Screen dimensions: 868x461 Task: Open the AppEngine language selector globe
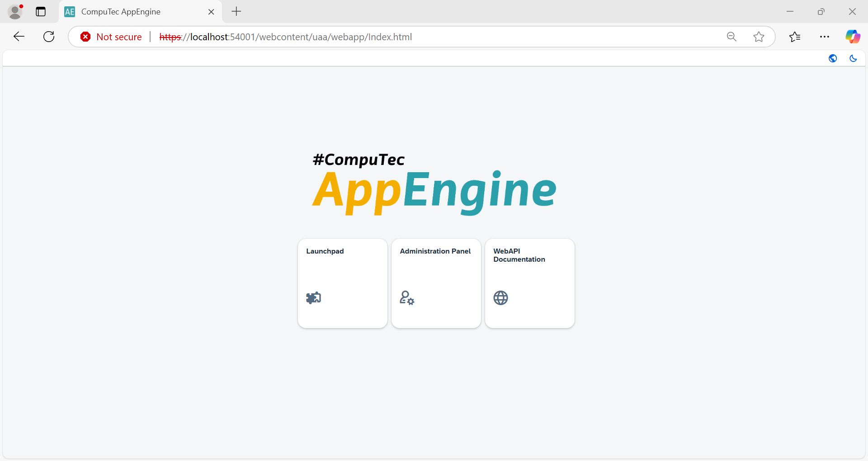[833, 58]
